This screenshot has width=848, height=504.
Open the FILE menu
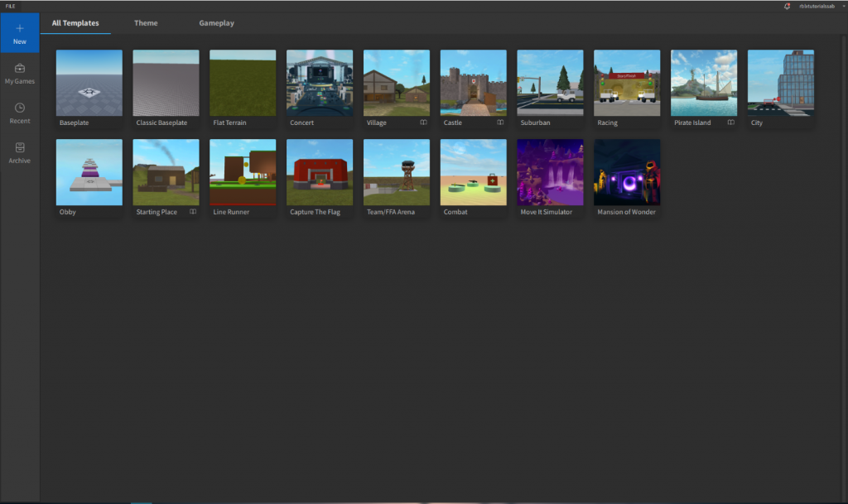pyautogui.click(x=12, y=6)
